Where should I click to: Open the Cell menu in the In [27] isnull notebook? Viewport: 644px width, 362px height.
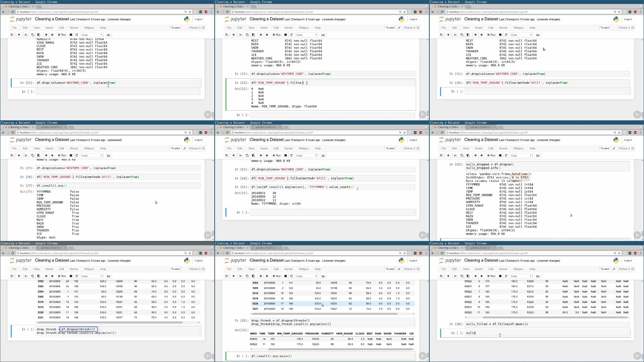point(62,148)
